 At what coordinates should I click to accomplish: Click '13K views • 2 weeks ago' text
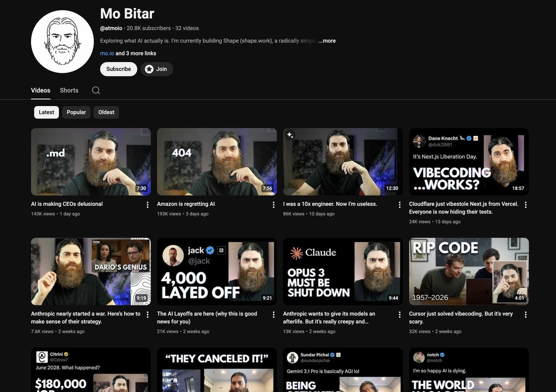(309, 332)
